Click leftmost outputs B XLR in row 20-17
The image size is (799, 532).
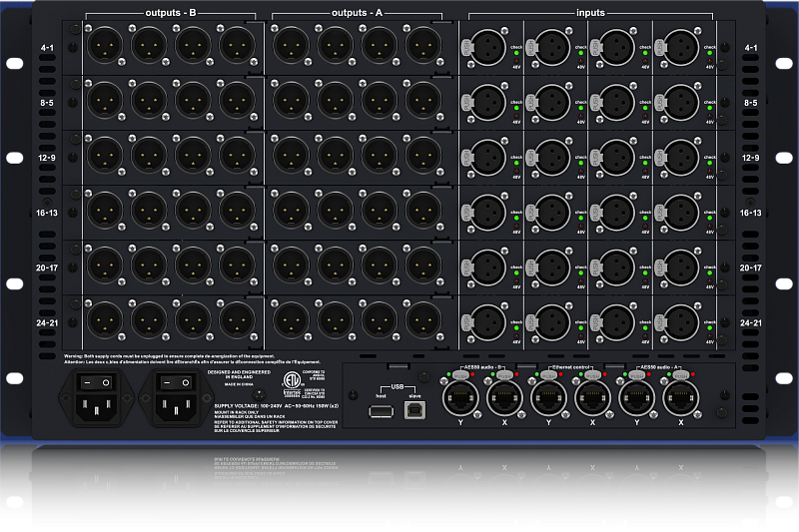pyautogui.click(x=105, y=266)
